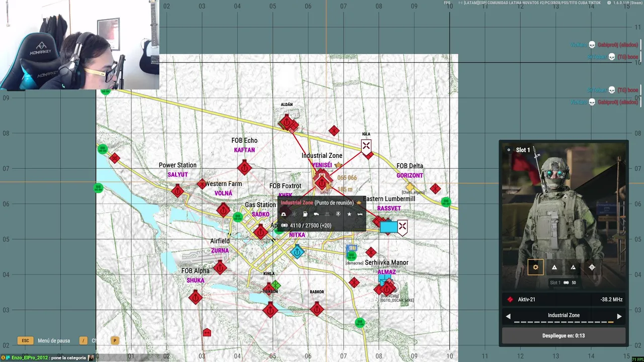644x362 pixels.
Task: Select the Gas Station SADKO red marker
Action: (x=260, y=232)
